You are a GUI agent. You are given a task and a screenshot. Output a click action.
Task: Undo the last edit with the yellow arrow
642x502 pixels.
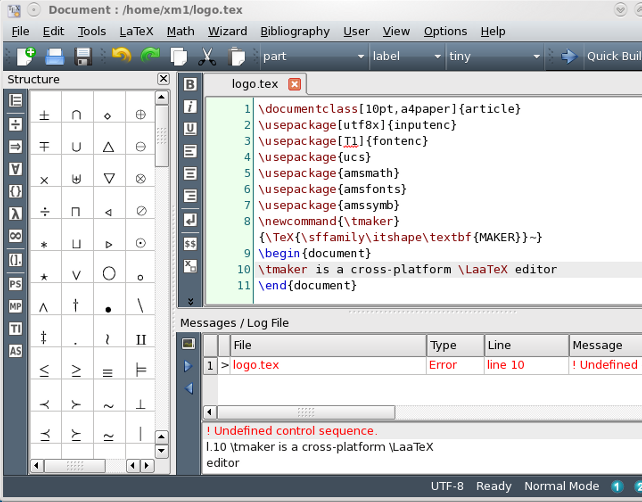click(x=121, y=56)
